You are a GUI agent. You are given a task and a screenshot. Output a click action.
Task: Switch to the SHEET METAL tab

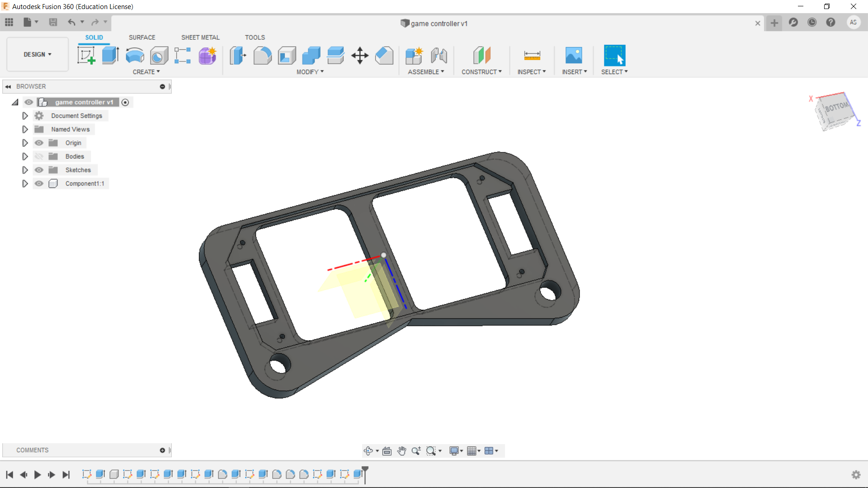[200, 38]
